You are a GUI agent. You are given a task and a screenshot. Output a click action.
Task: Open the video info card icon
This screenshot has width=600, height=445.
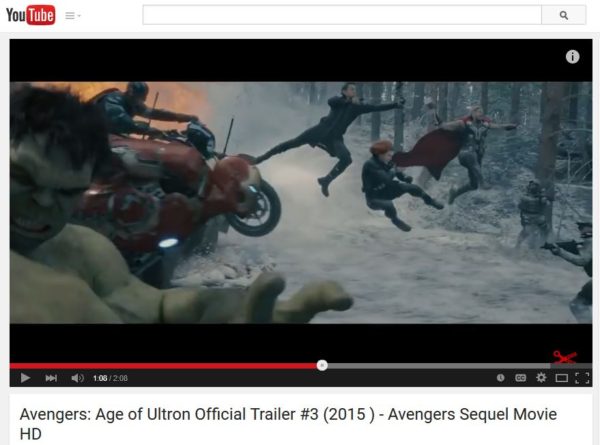[572, 57]
